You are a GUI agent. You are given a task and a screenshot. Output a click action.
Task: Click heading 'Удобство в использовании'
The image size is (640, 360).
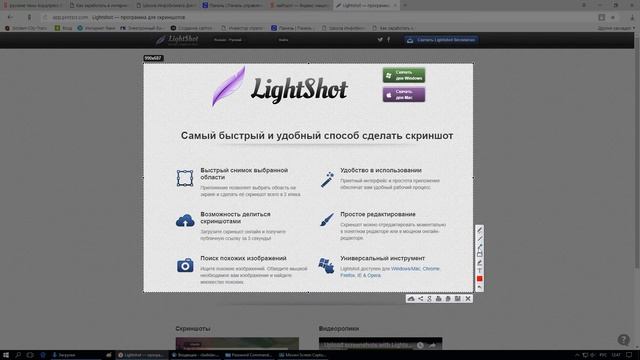[381, 170]
